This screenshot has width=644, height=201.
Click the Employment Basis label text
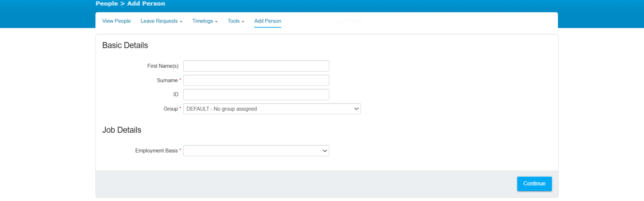coord(156,151)
